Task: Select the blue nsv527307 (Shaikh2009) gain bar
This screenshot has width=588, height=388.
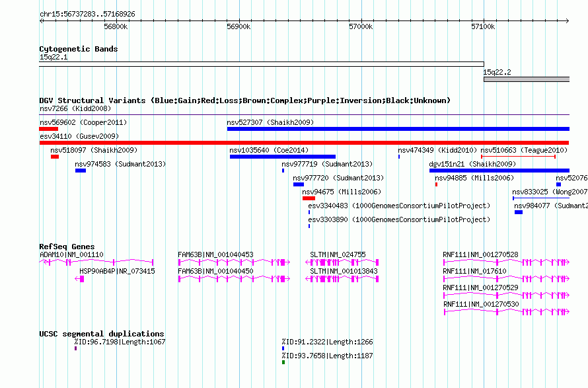Action: (x=398, y=129)
